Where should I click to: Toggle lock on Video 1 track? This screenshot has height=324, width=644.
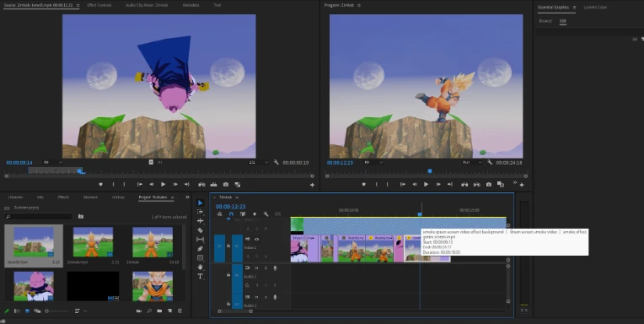coord(228,246)
